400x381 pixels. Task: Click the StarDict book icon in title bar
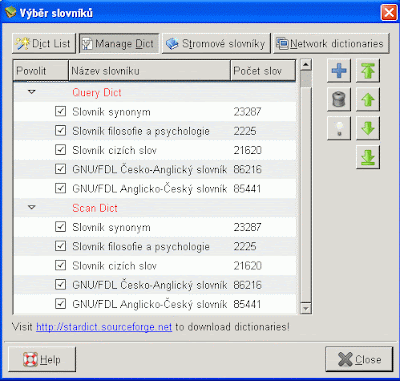pyautogui.click(x=11, y=12)
